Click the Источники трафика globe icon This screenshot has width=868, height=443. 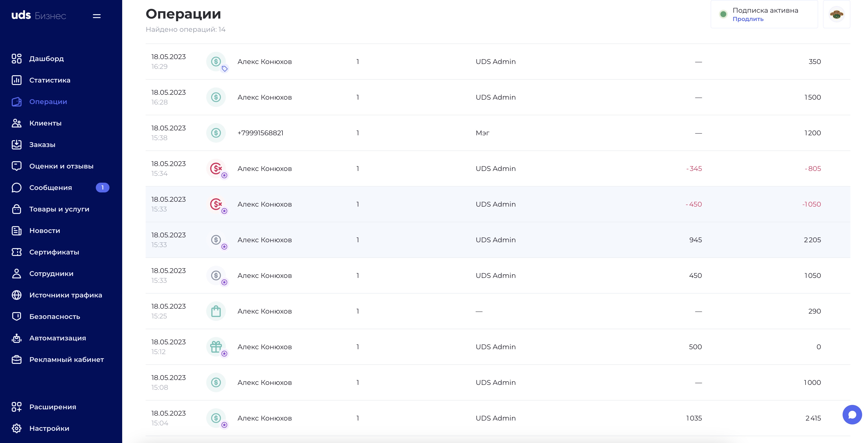(17, 295)
